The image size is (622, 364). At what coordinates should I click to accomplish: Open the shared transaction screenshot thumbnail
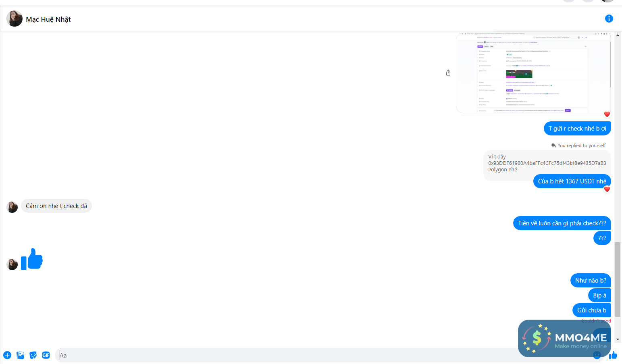click(533, 73)
